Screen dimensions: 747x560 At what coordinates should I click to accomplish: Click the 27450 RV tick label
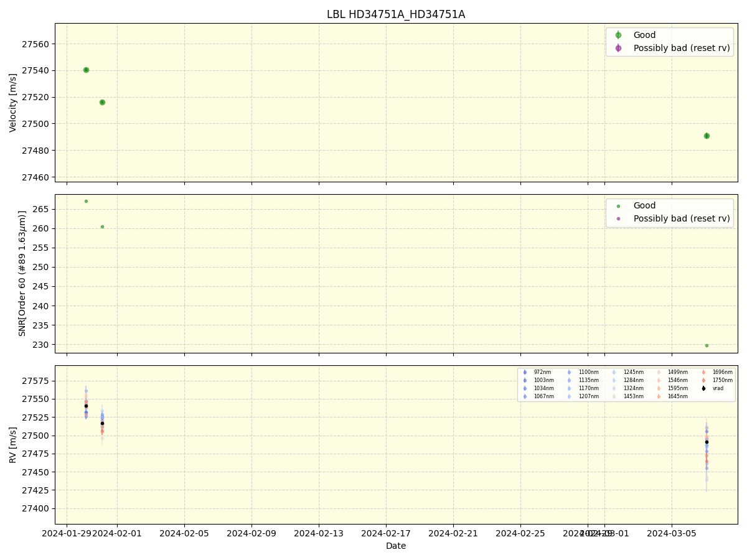pos(37,472)
